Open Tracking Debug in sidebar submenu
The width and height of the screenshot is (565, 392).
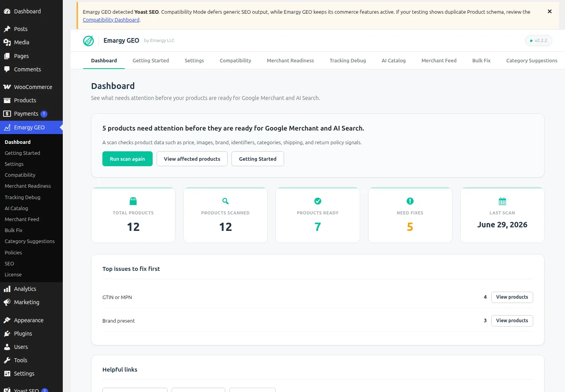click(x=22, y=197)
